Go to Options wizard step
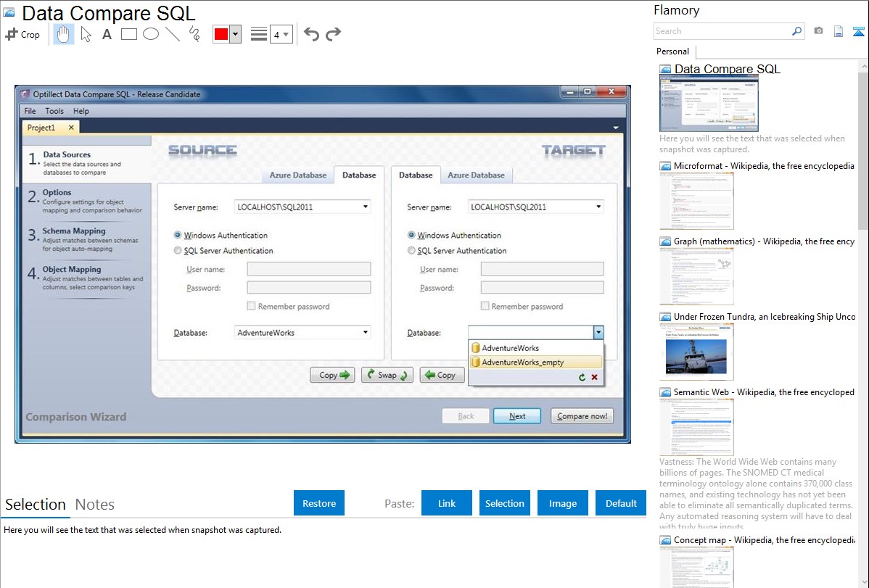 (86, 201)
